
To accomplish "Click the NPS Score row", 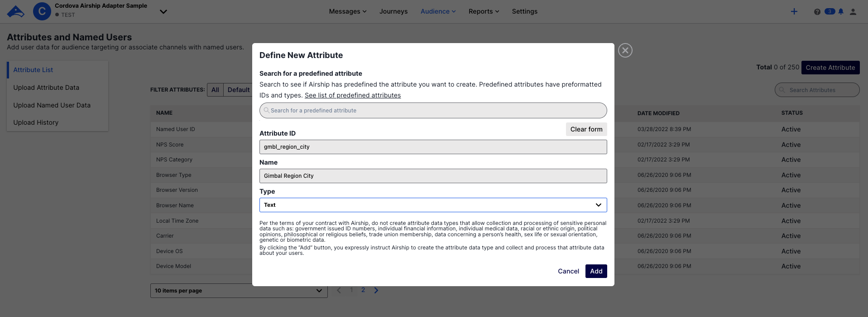I will click(505, 145).
